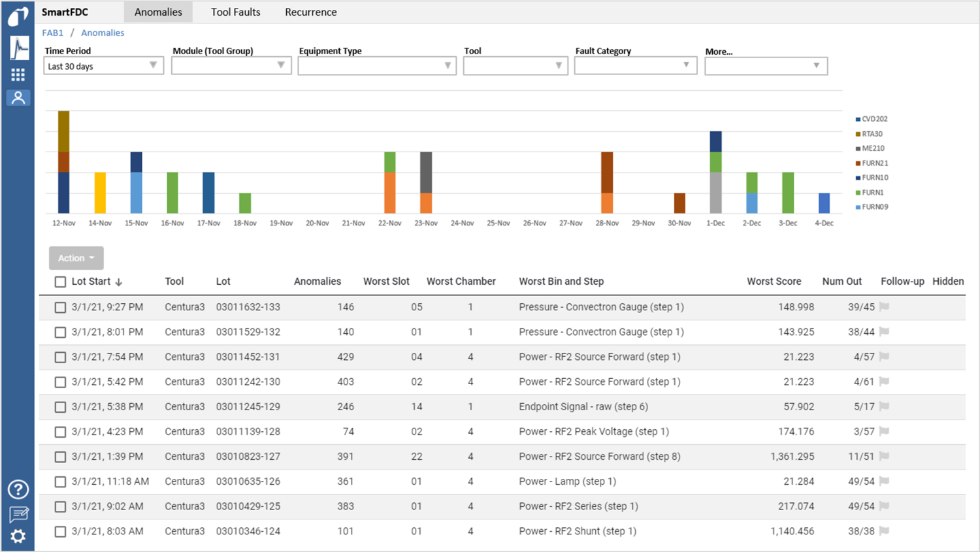The height and width of the screenshot is (552, 980).
Task: Open the Module (Tool Group) dropdown
Action: click(231, 66)
